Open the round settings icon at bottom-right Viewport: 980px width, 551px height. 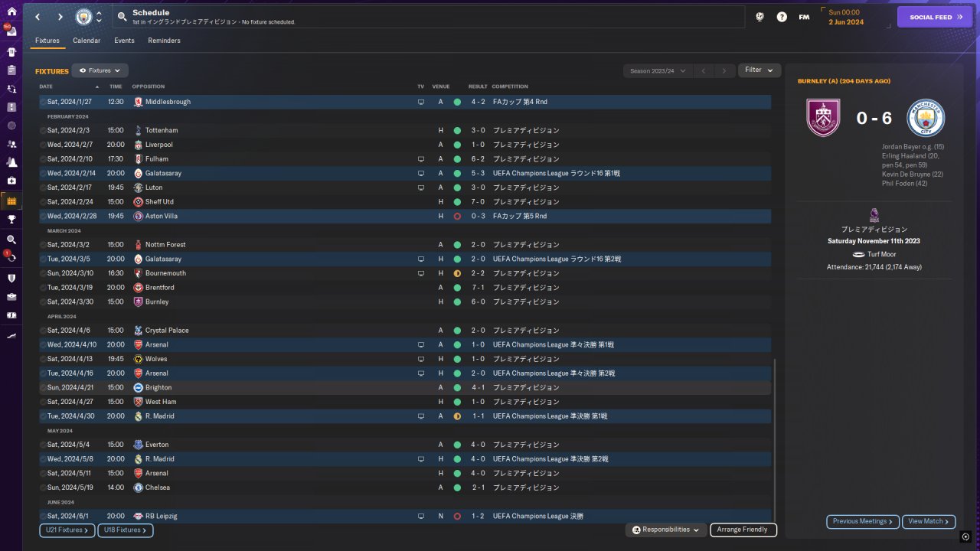pos(966,537)
